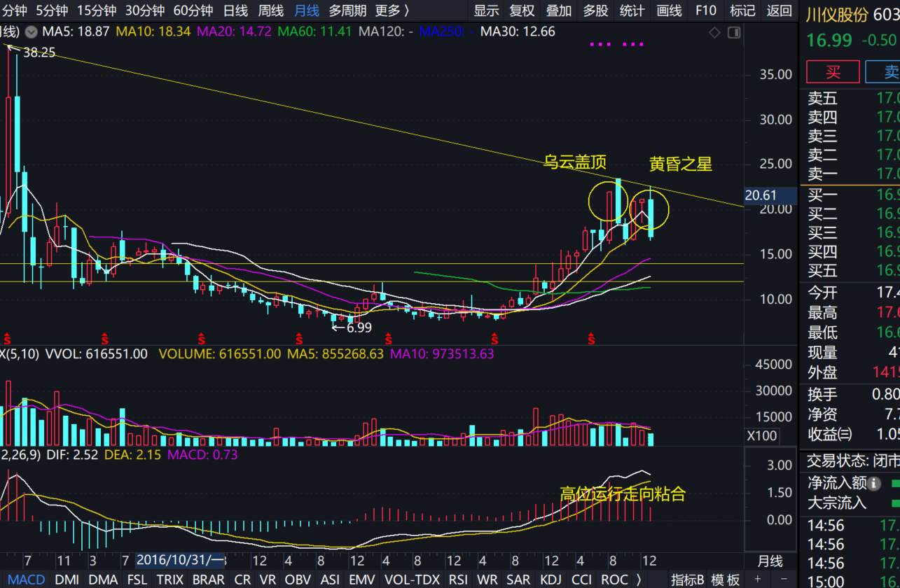
Task: Click the red S marker beneath the 2018 rally
Action: click(591, 339)
